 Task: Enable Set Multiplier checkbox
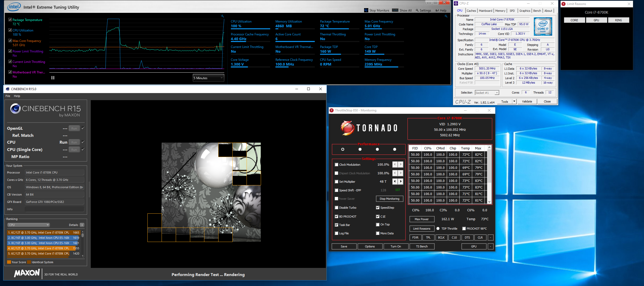337,182
